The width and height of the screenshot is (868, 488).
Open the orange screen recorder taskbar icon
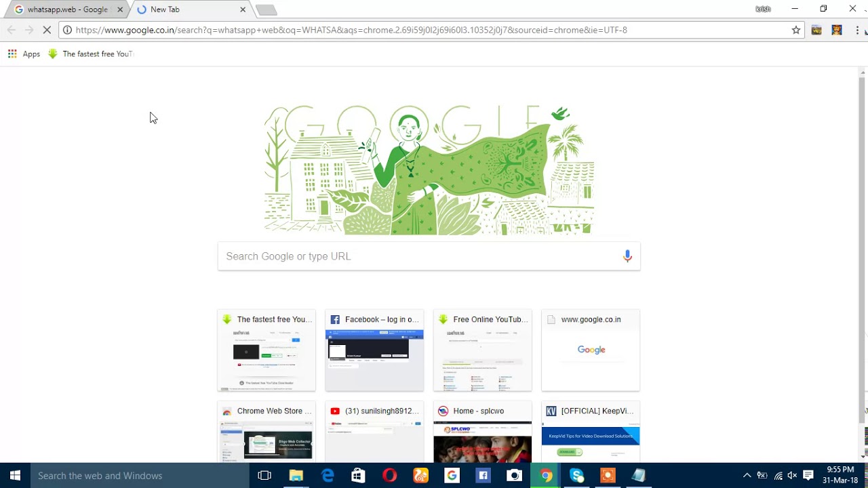608,476
